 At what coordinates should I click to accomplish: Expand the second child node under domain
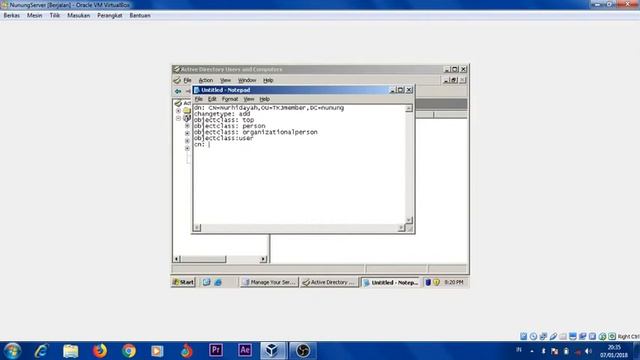pyautogui.click(x=187, y=133)
